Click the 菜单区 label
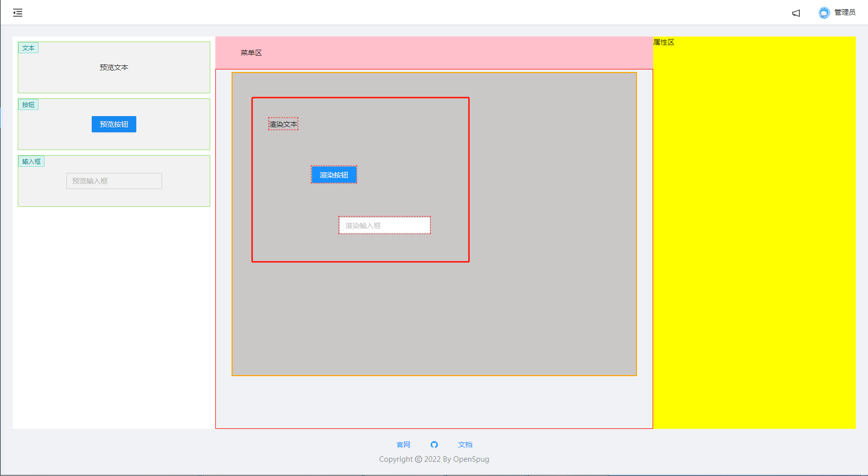 251,53
